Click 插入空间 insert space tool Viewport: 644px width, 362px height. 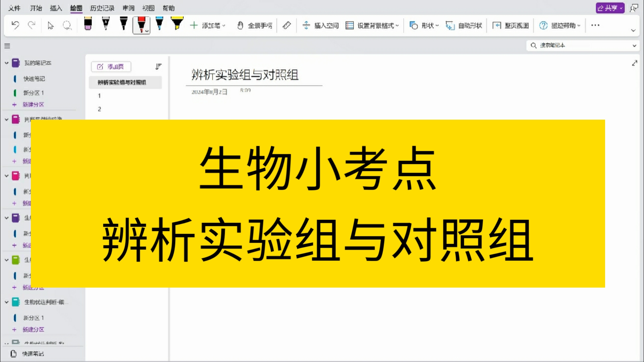[321, 25]
